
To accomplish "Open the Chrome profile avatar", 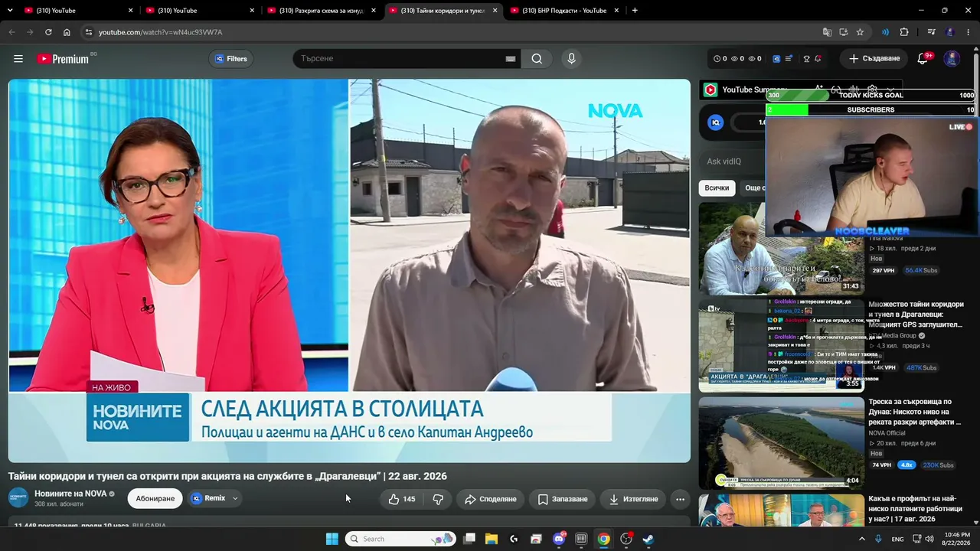I will coord(950,32).
